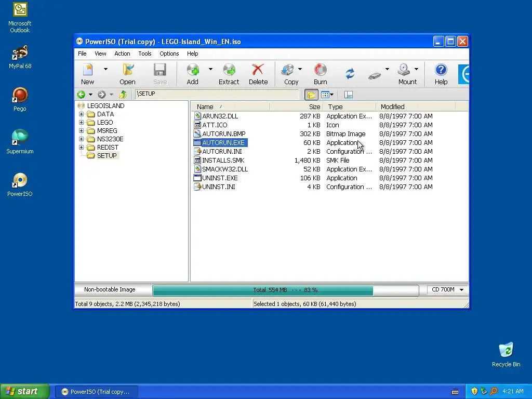Click the Non-bootable Image status label
Viewport: 532px width, 399px height.
110,289
